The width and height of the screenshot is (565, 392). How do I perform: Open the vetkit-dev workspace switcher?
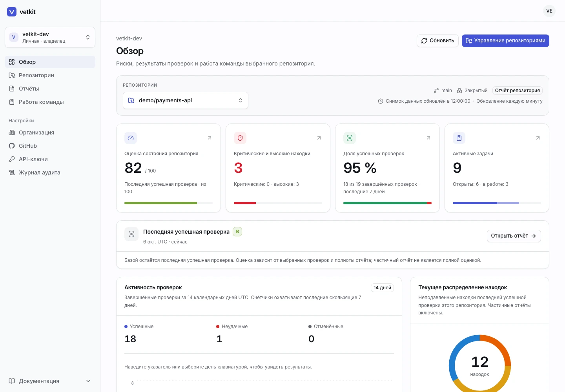pos(50,37)
